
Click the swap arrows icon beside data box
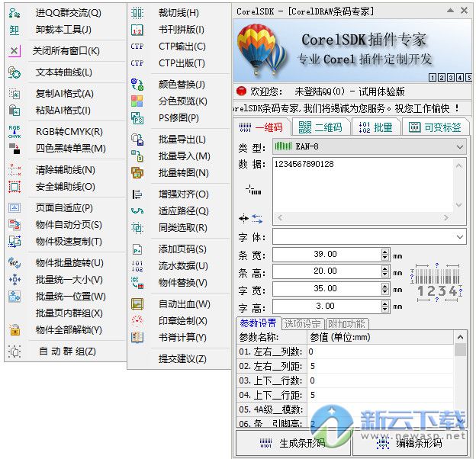(x=257, y=218)
